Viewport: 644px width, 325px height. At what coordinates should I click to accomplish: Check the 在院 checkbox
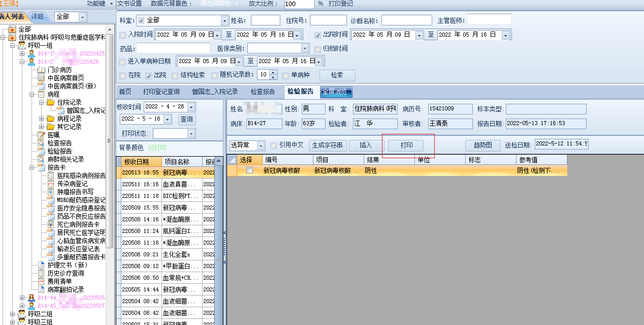tap(122, 75)
